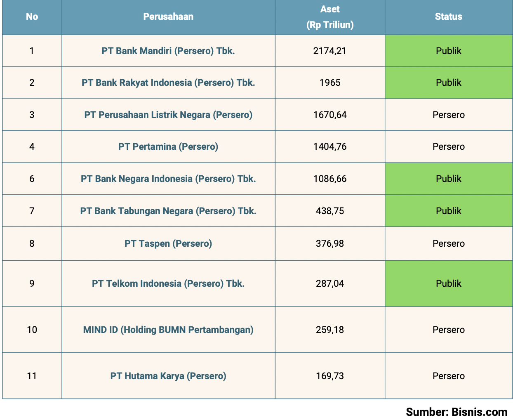Click the PT Bank Mandiri (Persero) Tbk. link

[x=168, y=51]
